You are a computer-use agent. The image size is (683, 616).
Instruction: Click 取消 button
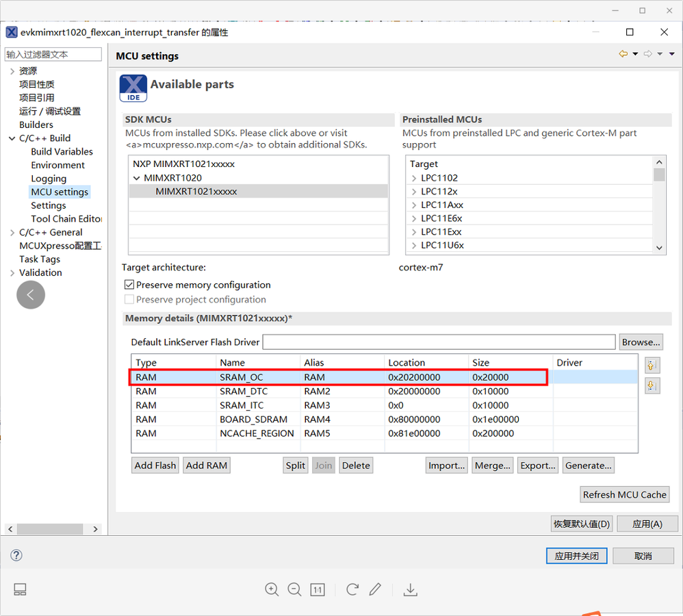pos(643,556)
